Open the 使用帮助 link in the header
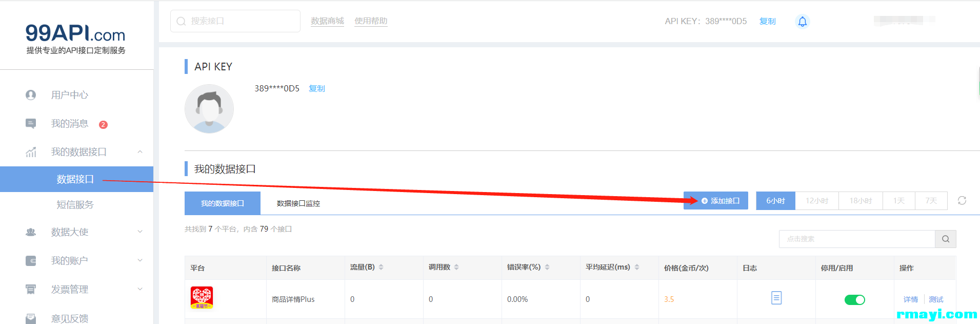Image resolution: width=980 pixels, height=324 pixels. [371, 21]
